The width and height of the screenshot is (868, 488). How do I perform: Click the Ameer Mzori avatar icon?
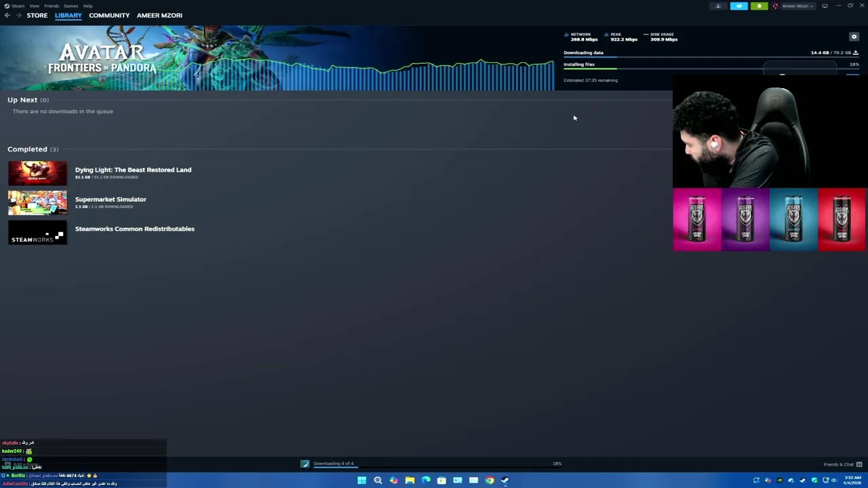tap(776, 6)
